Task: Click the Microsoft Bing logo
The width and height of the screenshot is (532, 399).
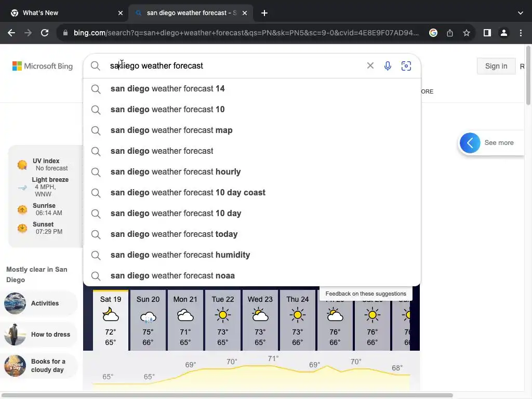Action: point(43,66)
